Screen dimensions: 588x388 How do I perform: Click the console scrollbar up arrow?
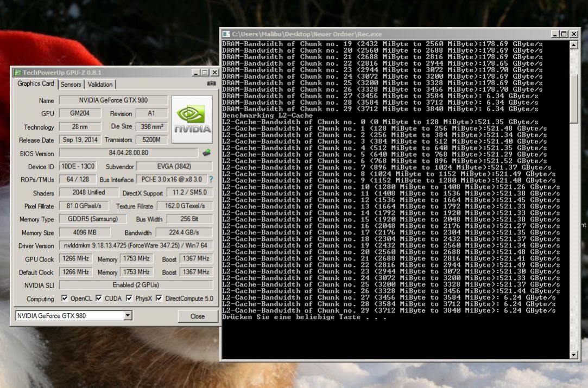coord(573,45)
